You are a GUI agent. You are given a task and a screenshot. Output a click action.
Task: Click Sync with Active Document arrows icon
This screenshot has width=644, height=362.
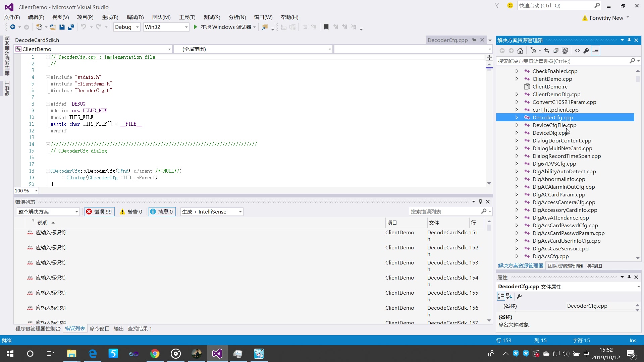[x=547, y=51]
